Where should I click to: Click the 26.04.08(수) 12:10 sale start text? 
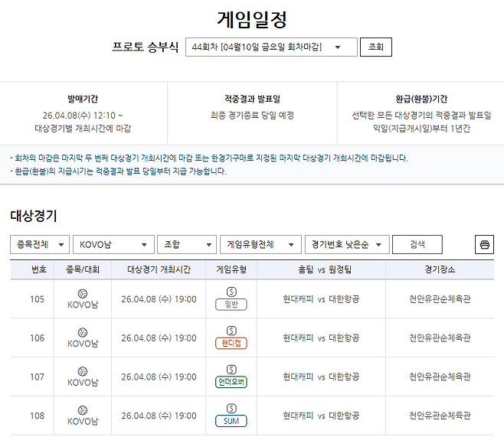(x=83, y=116)
